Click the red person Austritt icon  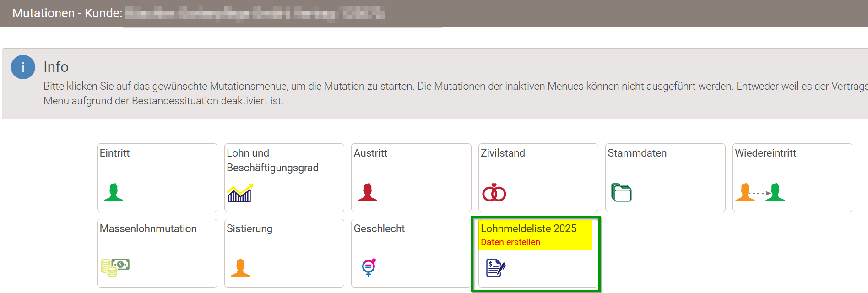368,192
